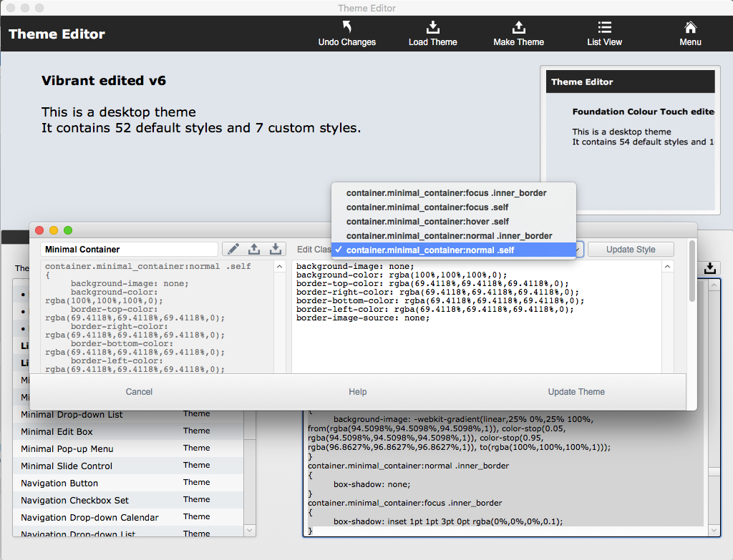Open the Load Theme toolbar icon
This screenshot has height=560, width=733.
pyautogui.click(x=433, y=27)
